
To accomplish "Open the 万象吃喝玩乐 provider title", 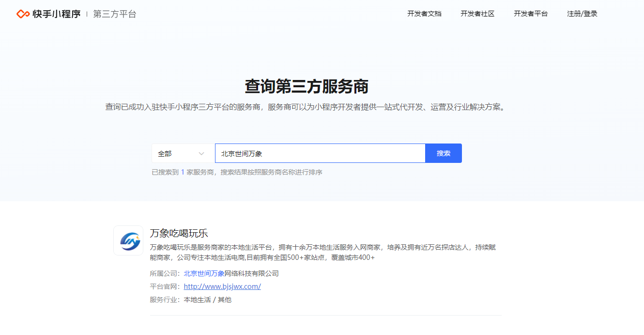I will [179, 233].
